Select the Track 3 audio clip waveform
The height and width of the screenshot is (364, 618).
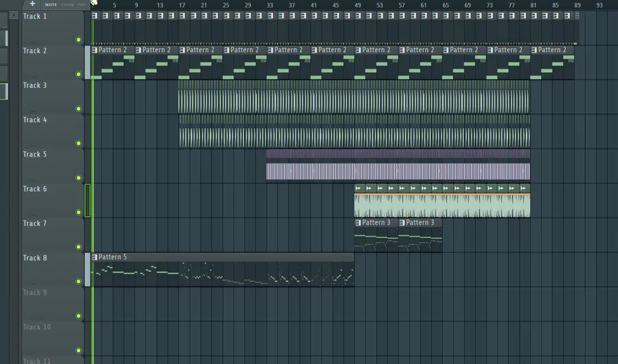pyautogui.click(x=354, y=102)
